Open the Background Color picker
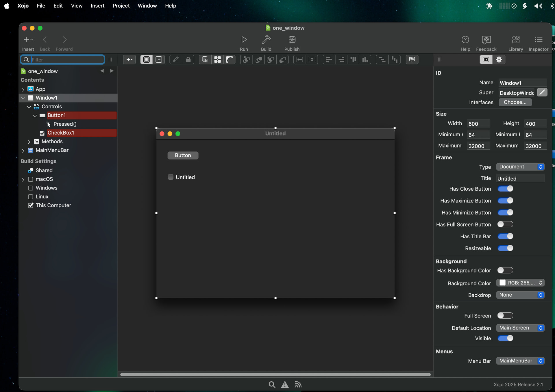The width and height of the screenshot is (555, 392). pos(520,283)
